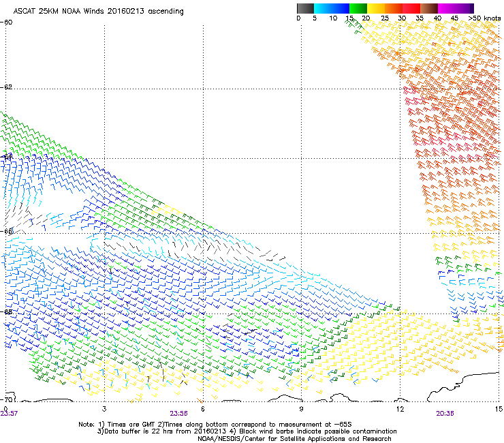Click the latitude label '-64'
Screen dimensions: 504x443
[x=6, y=157]
